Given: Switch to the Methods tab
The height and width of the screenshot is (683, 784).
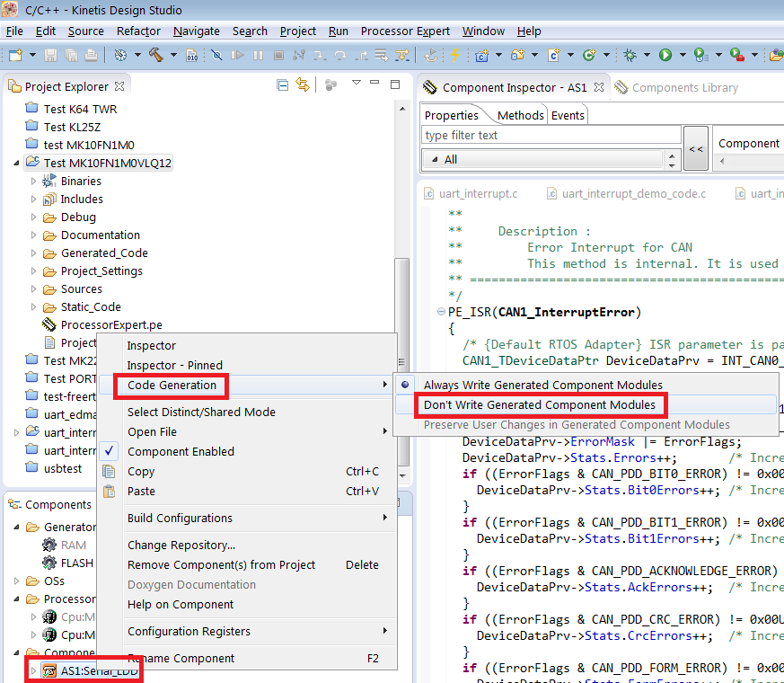Looking at the screenshot, I should pyautogui.click(x=521, y=116).
